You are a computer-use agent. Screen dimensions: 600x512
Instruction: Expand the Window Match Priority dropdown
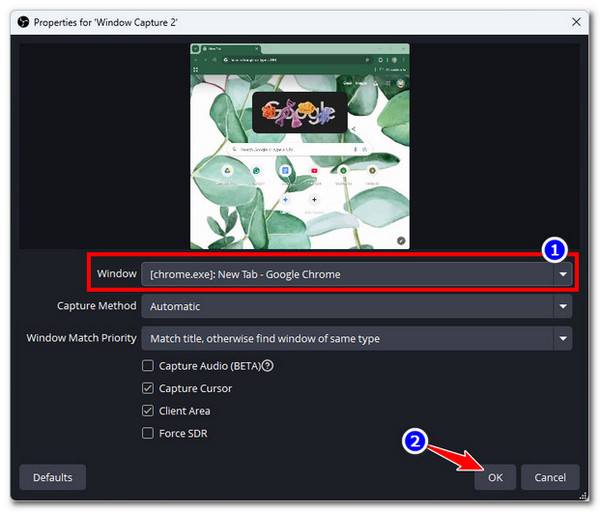click(x=356, y=338)
